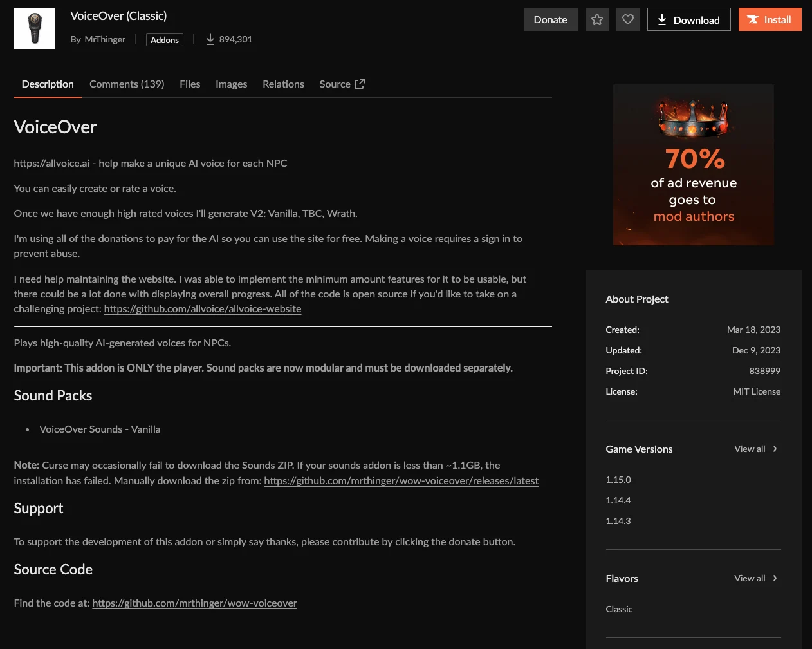Image resolution: width=812 pixels, height=649 pixels.
Task: Select game version 1.15.0
Action: click(618, 480)
